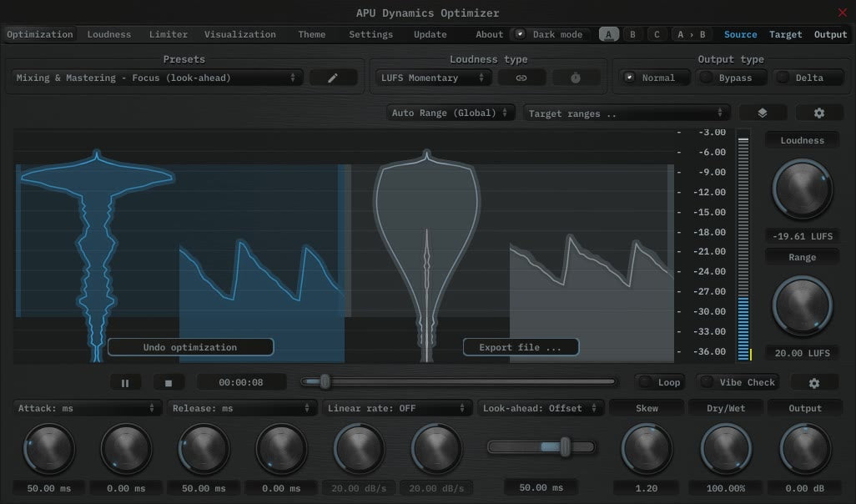Viewport: 856px width, 504px height.
Task: Click the -19.61 LUFS loudness value field
Action: [x=802, y=236]
